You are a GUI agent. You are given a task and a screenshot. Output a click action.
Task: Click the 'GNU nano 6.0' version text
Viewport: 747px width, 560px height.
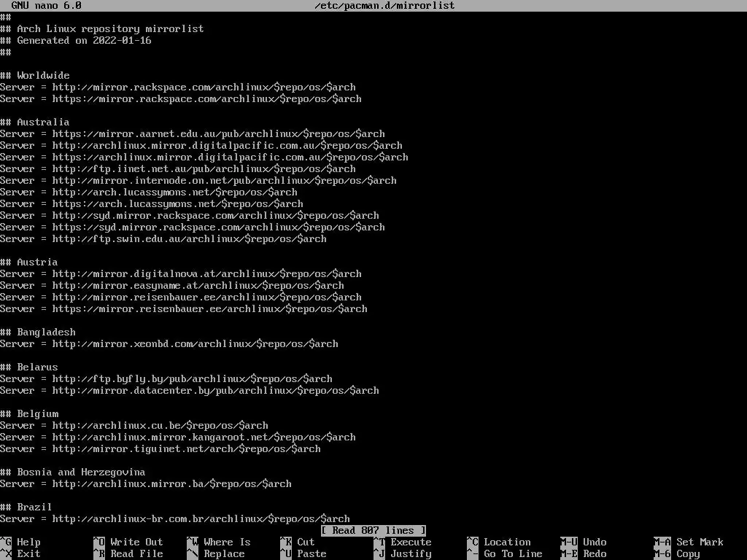[x=46, y=5]
